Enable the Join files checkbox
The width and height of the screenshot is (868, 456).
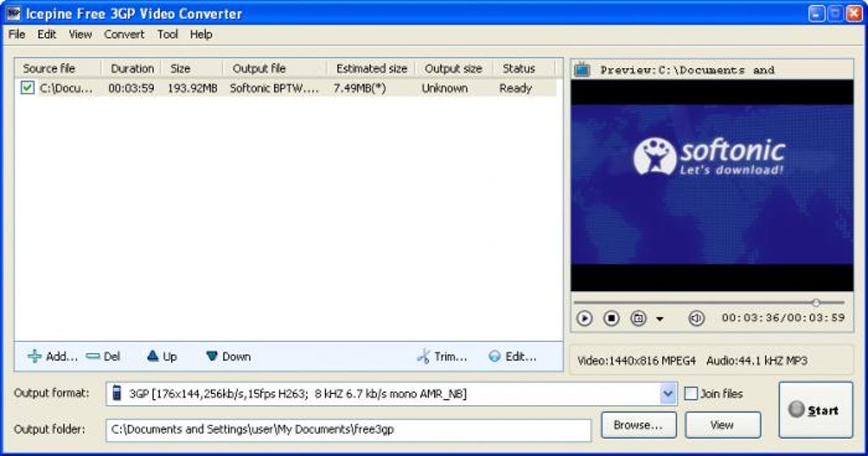691,393
